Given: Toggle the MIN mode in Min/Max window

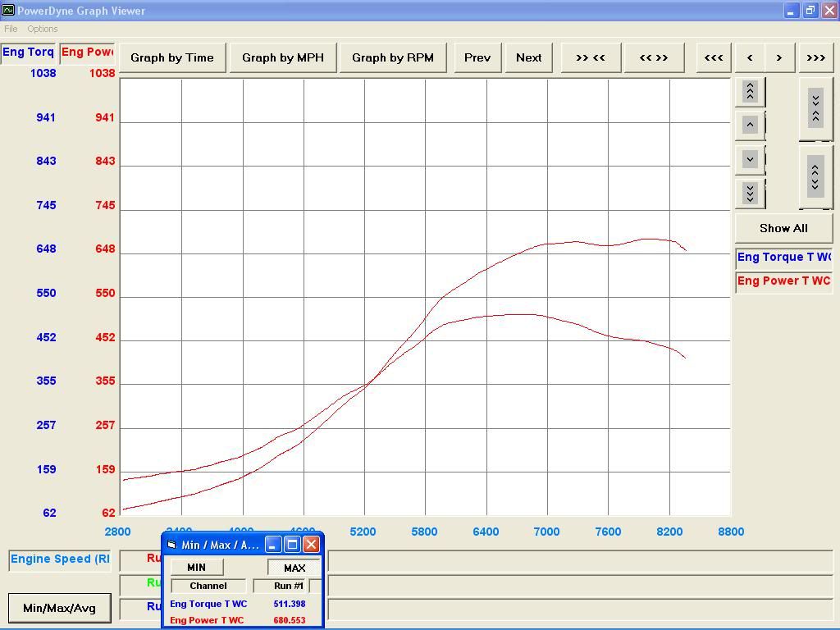Looking at the screenshot, I should pos(196,568).
